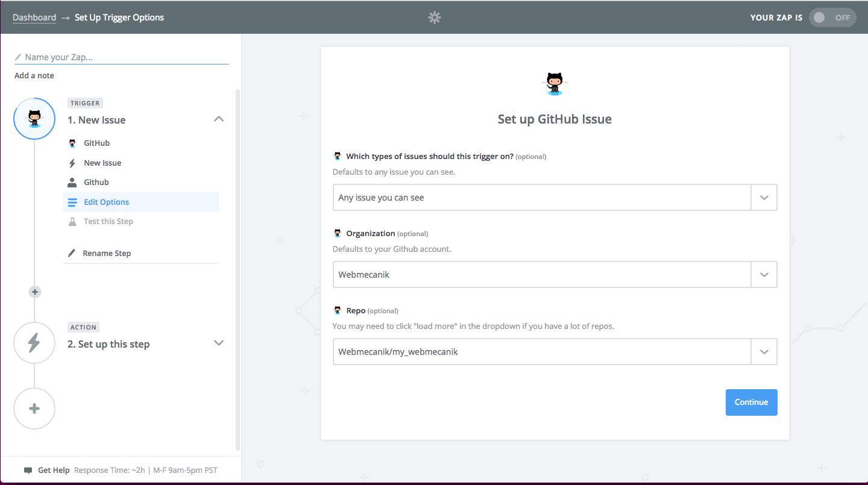Click the pencil icon in Name your Zap field
The height and width of the screenshot is (485, 868).
(x=18, y=57)
